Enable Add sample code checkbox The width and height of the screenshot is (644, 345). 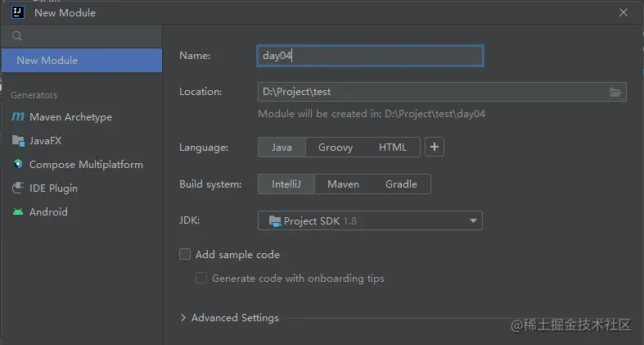point(185,254)
